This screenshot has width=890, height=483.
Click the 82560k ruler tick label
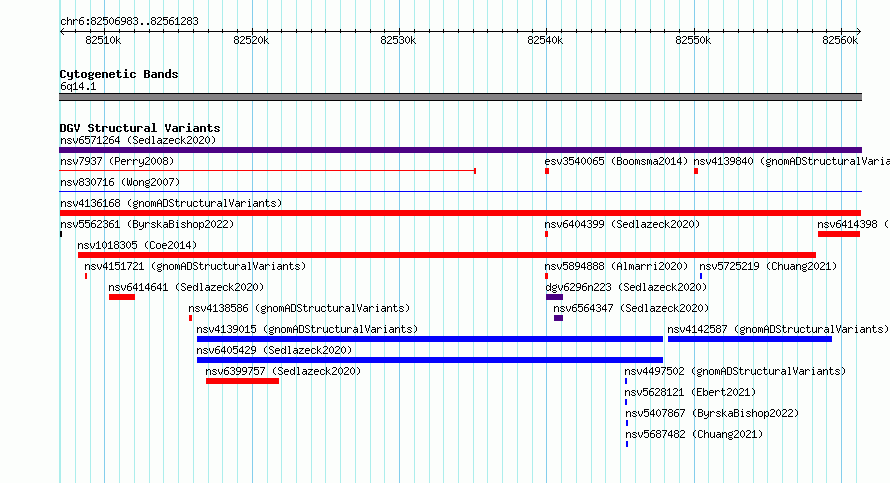[840, 40]
